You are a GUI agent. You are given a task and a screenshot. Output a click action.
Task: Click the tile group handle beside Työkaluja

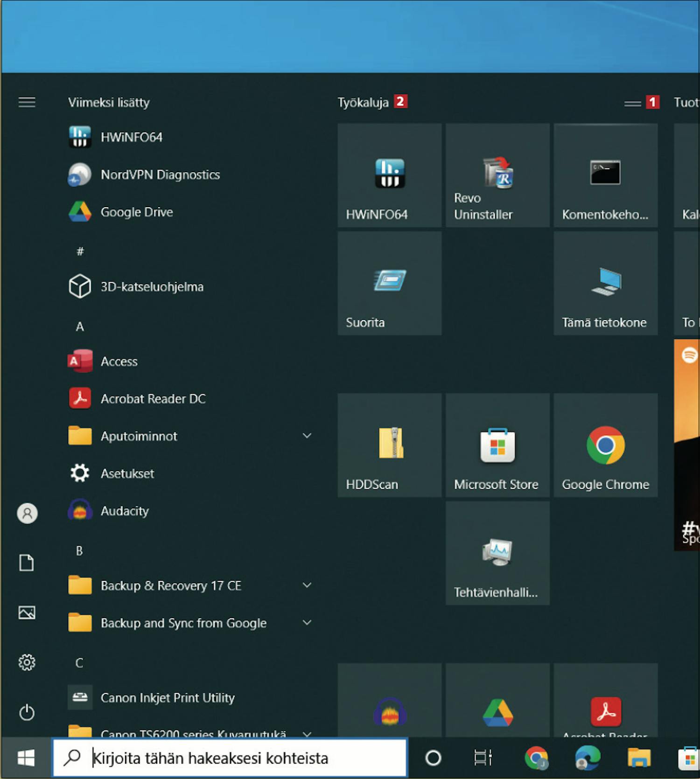632,104
